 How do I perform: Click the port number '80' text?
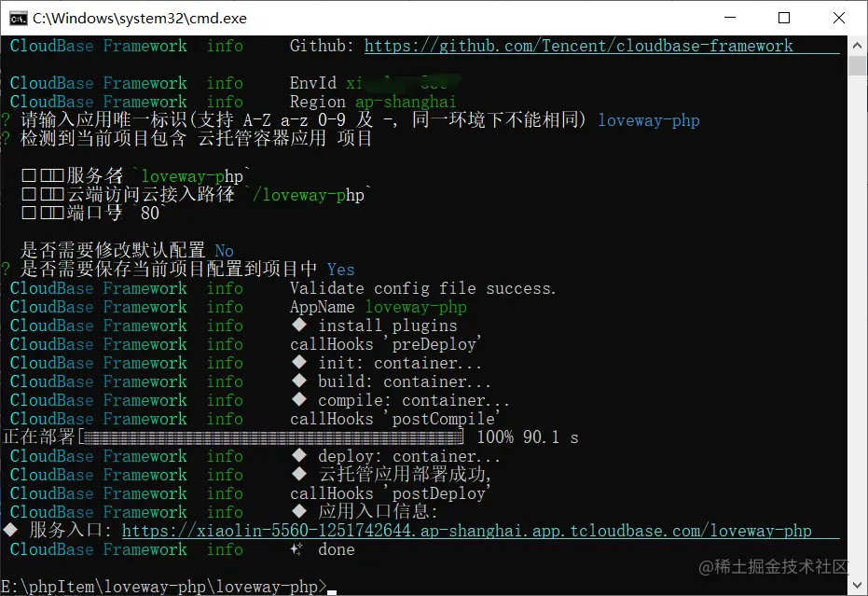click(x=150, y=214)
